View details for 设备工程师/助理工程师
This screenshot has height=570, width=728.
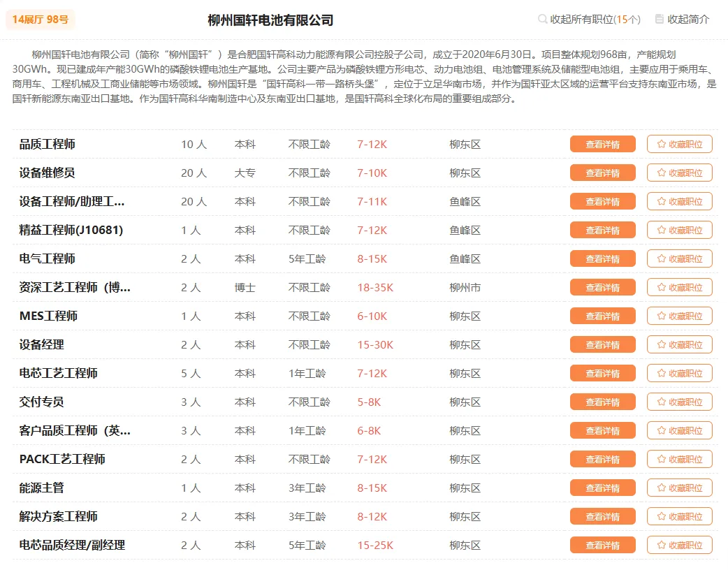pos(603,201)
